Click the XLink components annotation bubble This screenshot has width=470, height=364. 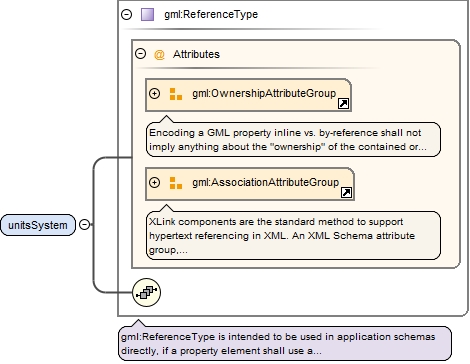(293, 235)
